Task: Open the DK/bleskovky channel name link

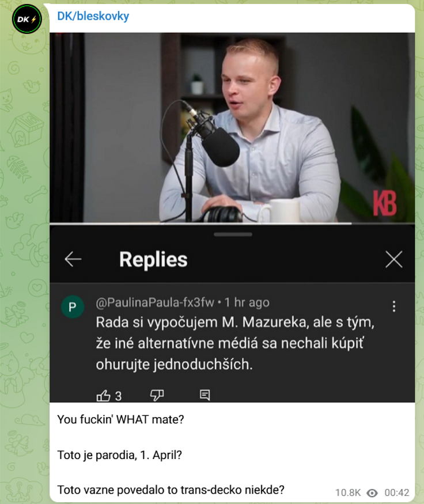Action: pyautogui.click(x=93, y=16)
